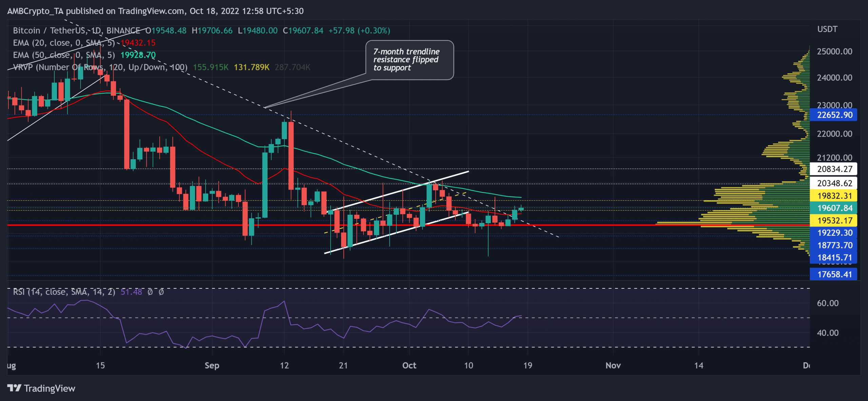This screenshot has height=401, width=868.
Task: Click the 21200.00 price axis tick
Action: click(x=834, y=157)
